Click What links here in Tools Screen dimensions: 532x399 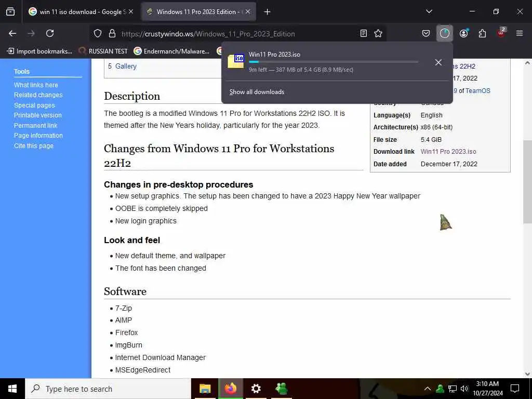[36, 85]
